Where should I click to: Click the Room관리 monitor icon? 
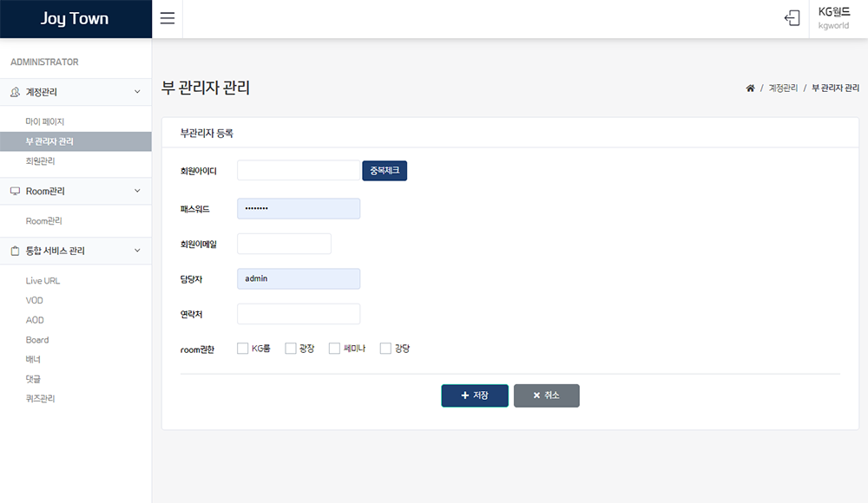point(15,191)
